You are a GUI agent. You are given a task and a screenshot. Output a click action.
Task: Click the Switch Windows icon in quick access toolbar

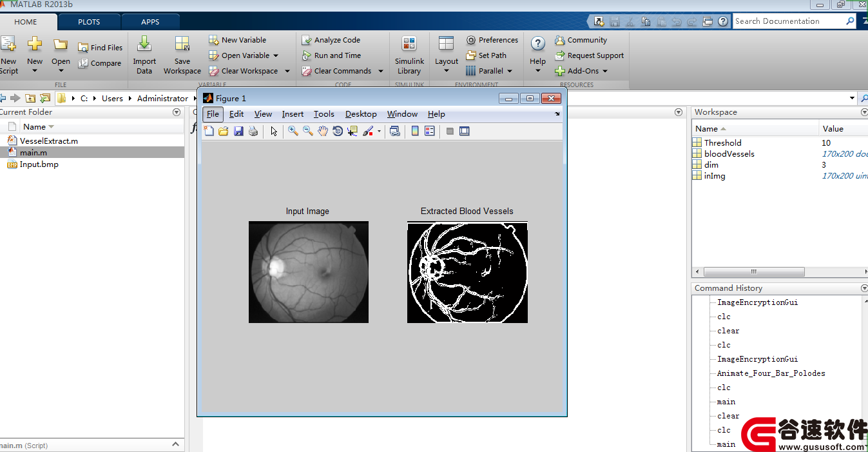tap(708, 21)
